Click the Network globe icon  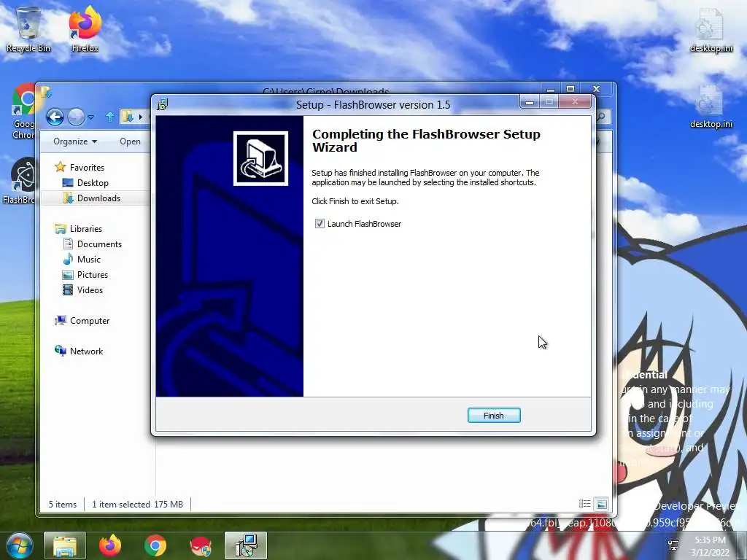click(61, 351)
